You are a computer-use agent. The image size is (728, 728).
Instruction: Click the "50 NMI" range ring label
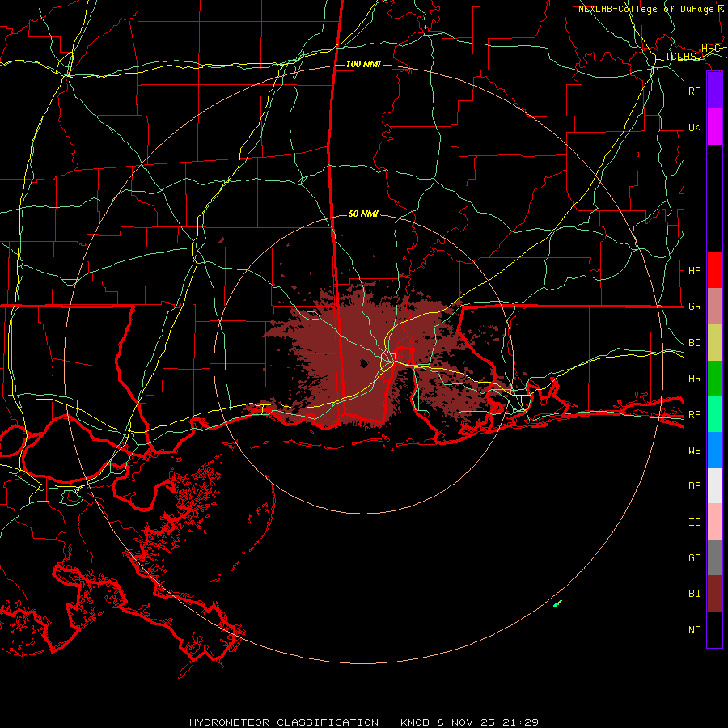click(363, 214)
